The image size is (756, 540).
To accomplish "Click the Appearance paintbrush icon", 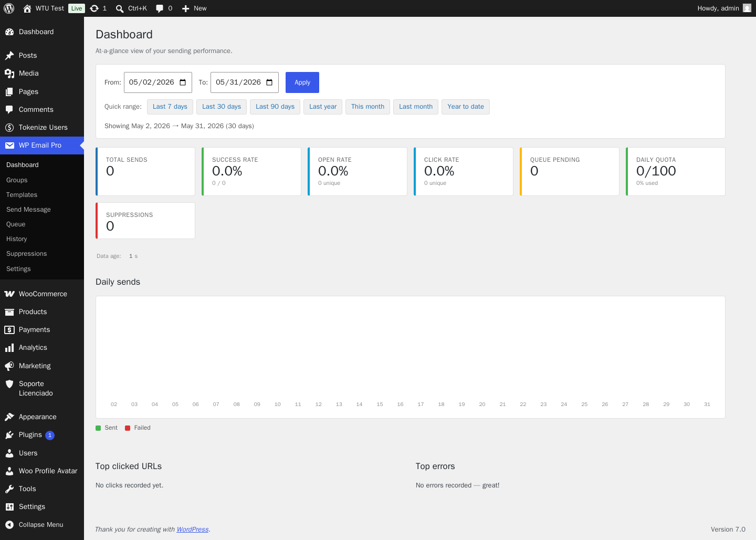I will [9, 417].
